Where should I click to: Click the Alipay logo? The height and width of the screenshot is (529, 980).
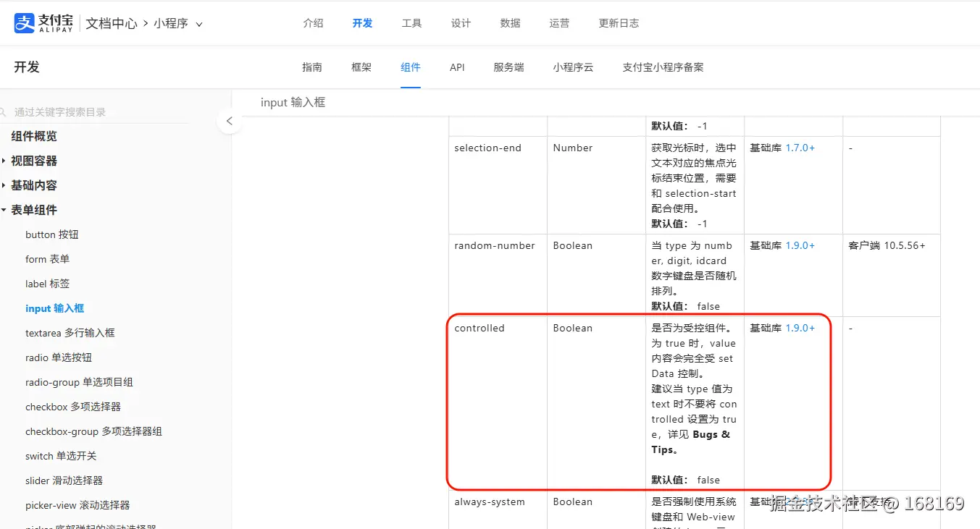tap(43, 23)
